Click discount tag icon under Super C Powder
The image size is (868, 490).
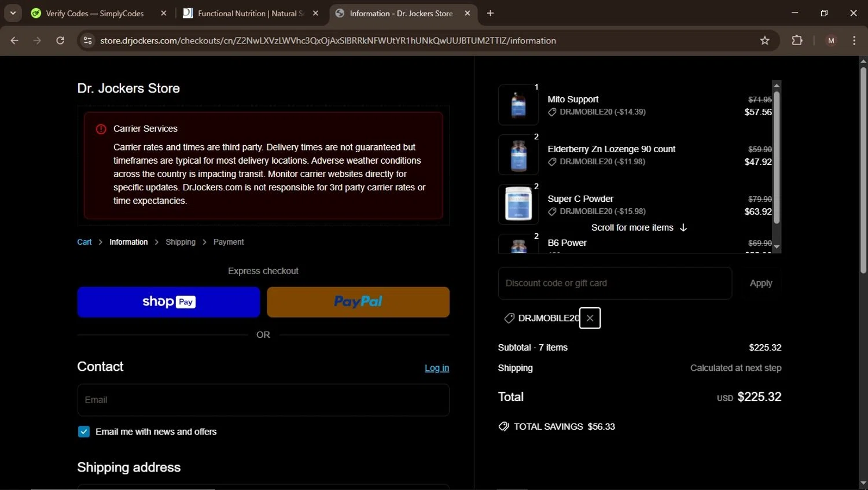(x=552, y=212)
